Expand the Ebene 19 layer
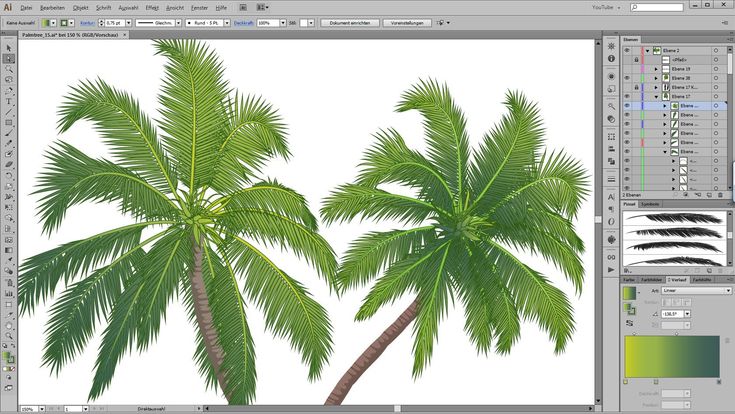The height and width of the screenshot is (414, 735). pyautogui.click(x=656, y=69)
